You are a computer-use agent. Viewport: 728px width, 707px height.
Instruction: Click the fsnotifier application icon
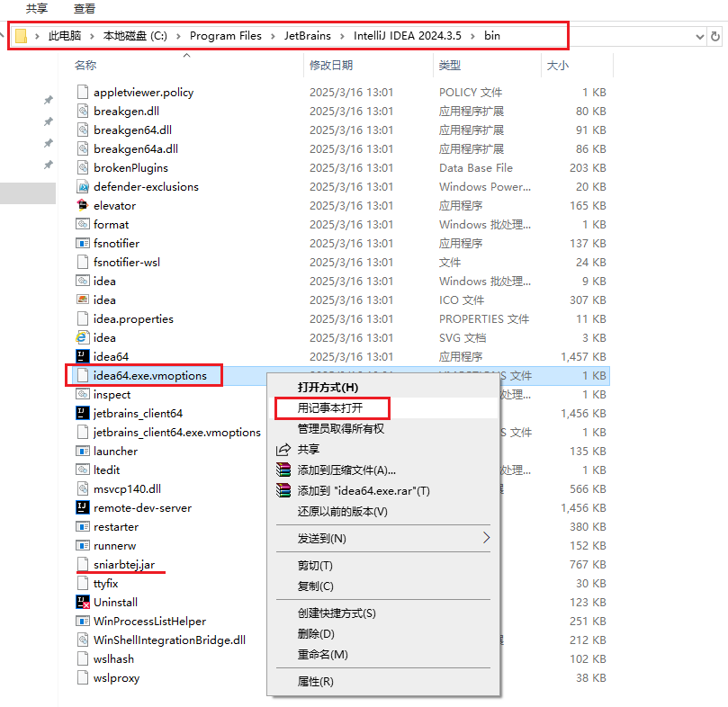click(83, 243)
